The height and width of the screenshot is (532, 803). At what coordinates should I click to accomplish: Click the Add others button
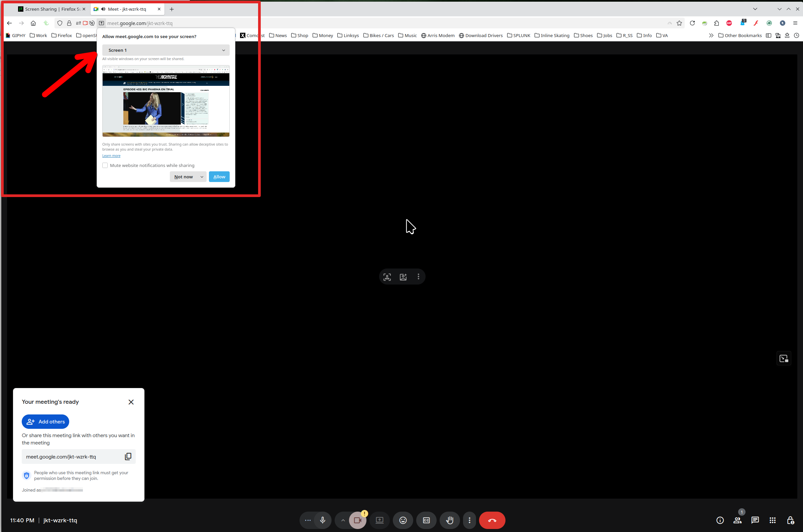[45, 421]
